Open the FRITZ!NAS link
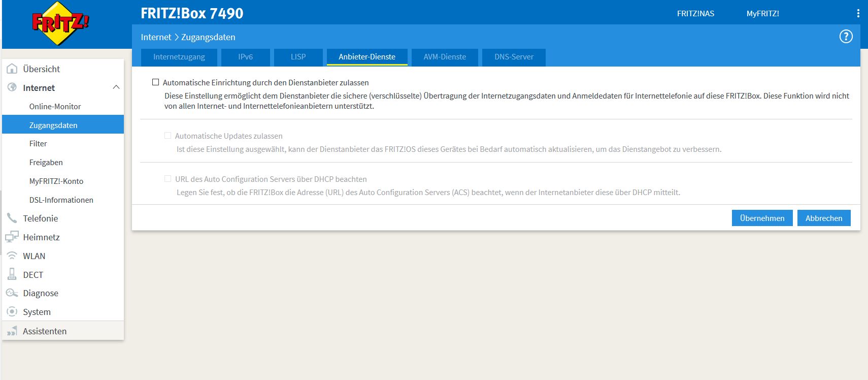This screenshot has height=380, width=868. (x=695, y=14)
